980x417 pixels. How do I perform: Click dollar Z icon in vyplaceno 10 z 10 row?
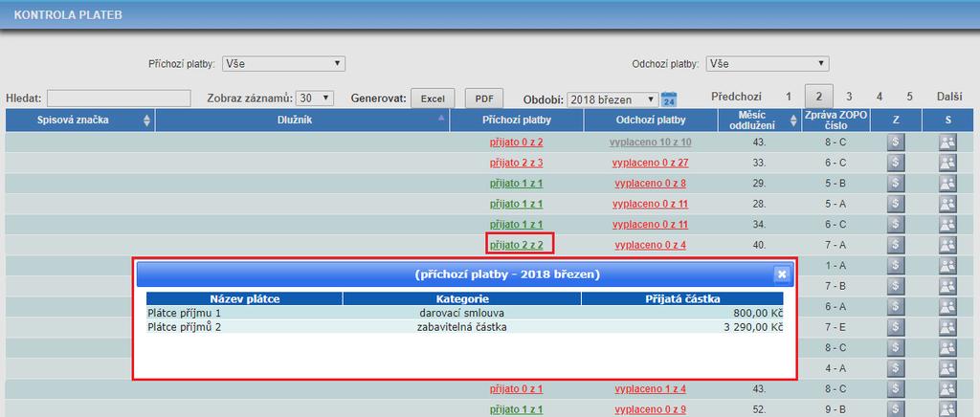[x=896, y=143]
